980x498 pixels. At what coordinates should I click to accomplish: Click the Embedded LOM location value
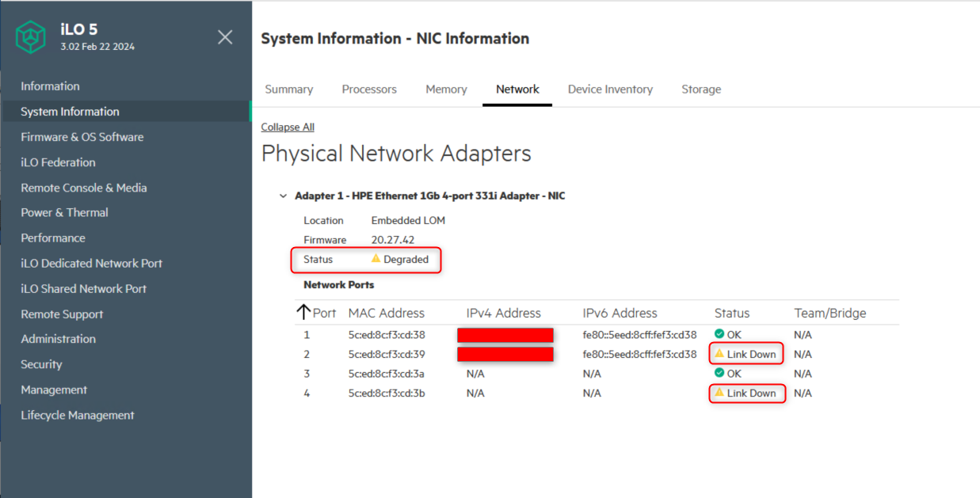(x=408, y=220)
